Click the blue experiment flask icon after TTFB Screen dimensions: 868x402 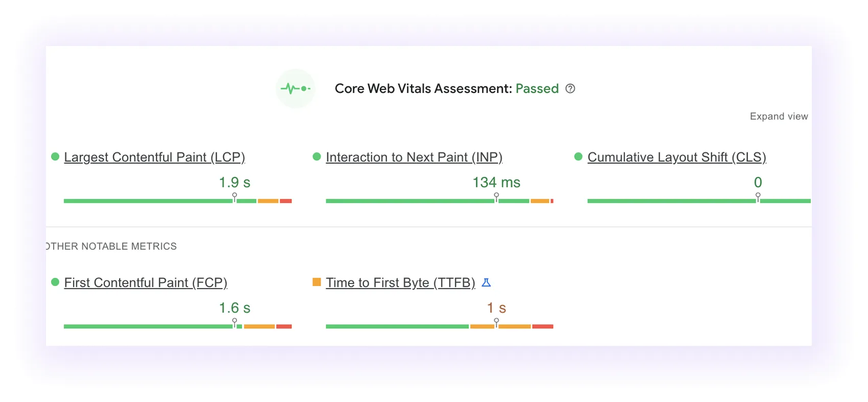coord(487,282)
